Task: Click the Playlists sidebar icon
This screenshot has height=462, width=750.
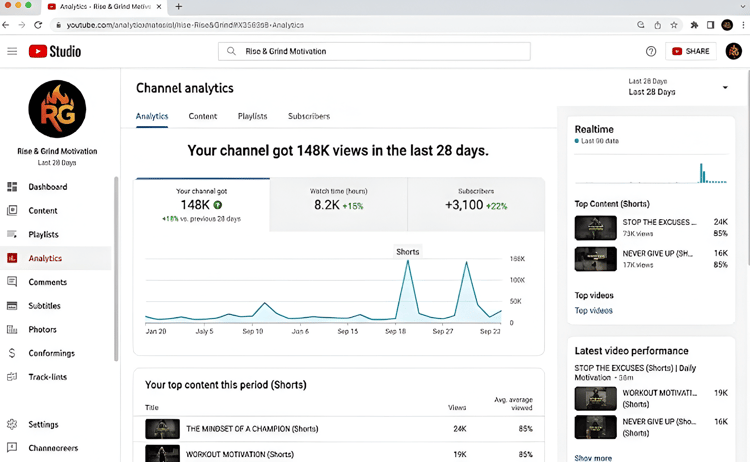Action: [x=12, y=234]
